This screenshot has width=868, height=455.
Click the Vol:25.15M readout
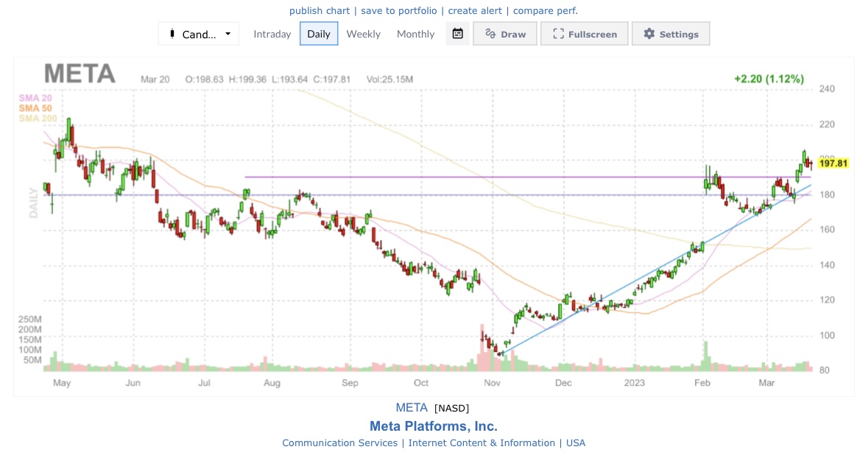(x=389, y=80)
